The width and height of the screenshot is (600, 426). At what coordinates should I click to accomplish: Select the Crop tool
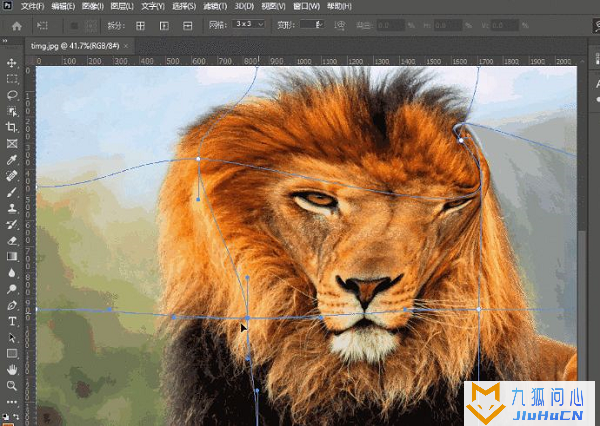[12, 127]
